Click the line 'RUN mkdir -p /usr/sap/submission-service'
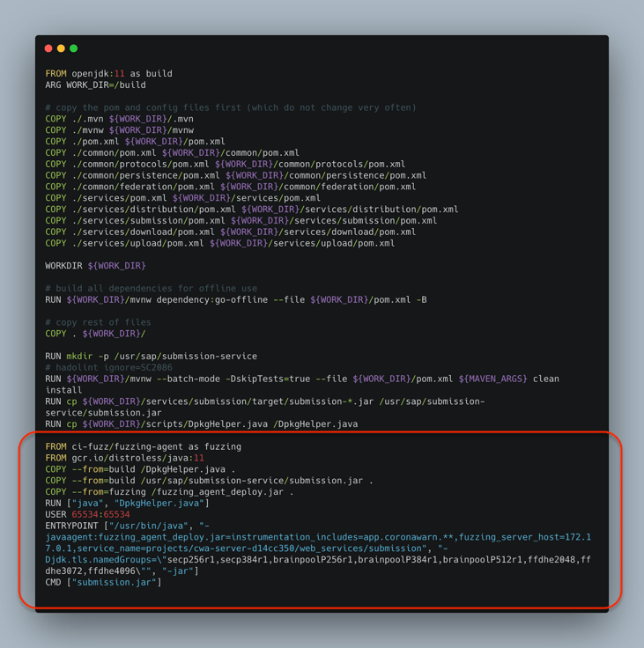The width and height of the screenshot is (644, 648). pyautogui.click(x=151, y=357)
